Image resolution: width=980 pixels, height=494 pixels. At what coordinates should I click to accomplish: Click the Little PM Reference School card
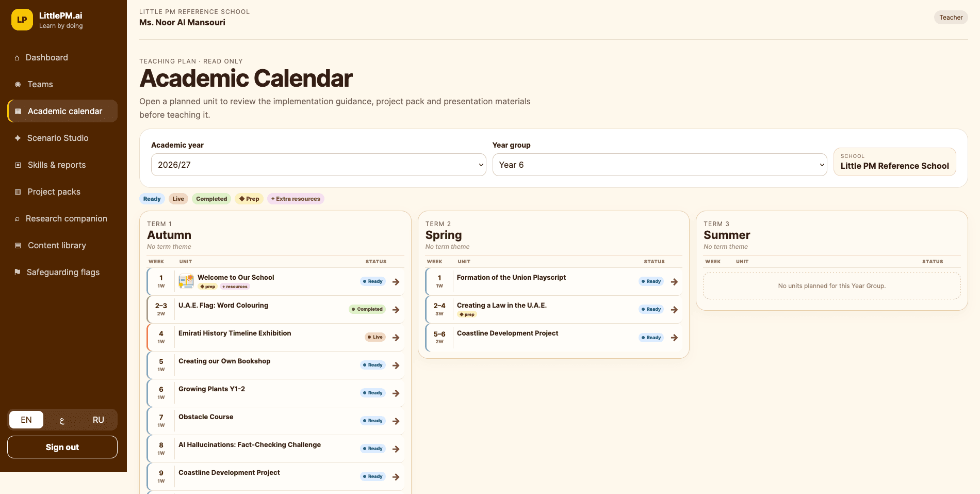(894, 162)
